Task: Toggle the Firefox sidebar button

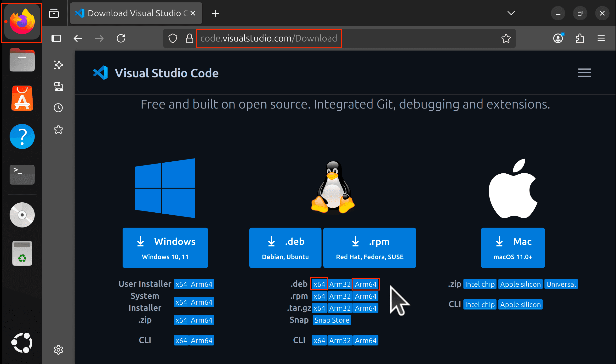Action: click(56, 38)
